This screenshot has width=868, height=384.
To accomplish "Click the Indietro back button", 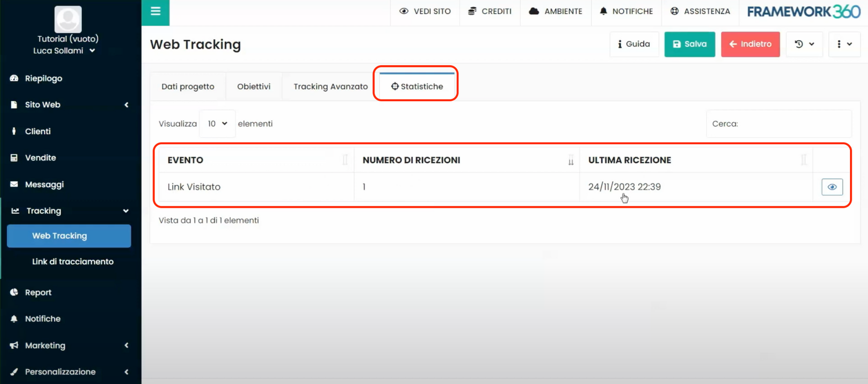I will tap(750, 44).
